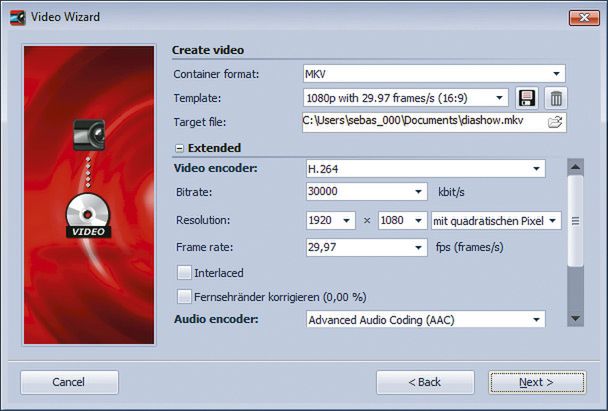Open the Template dropdown showing 1080p 29.97 frames/s
This screenshot has height=411, width=608.
(x=406, y=98)
